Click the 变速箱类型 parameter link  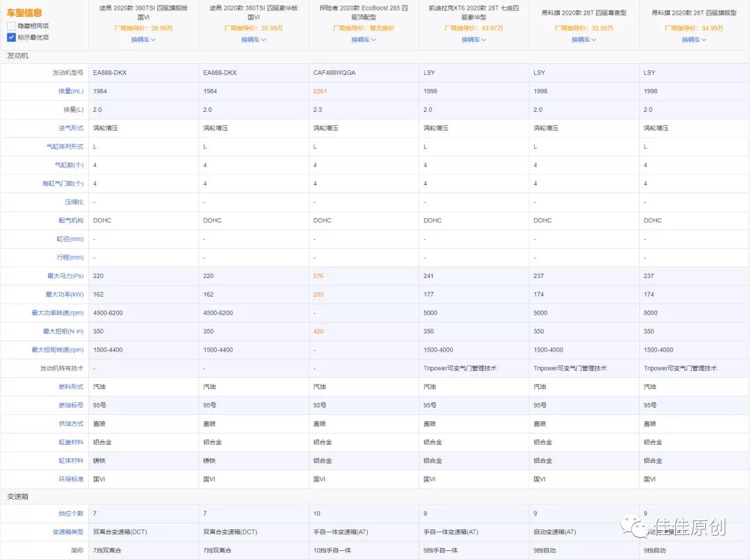(x=68, y=532)
